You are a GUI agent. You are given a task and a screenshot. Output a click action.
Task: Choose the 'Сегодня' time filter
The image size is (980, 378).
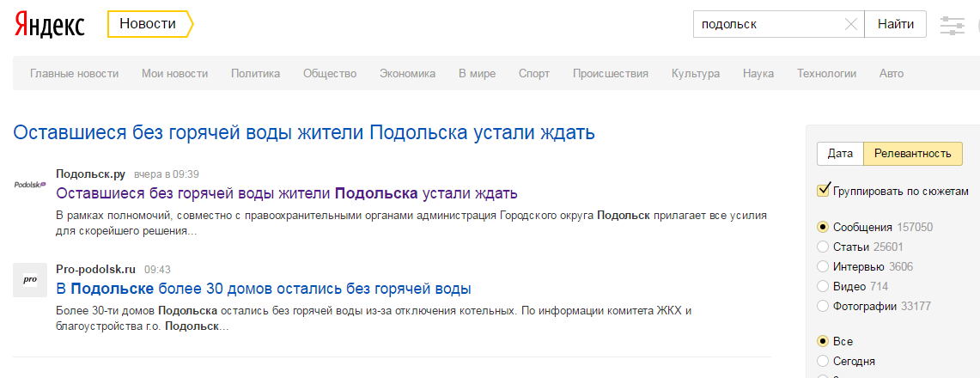tap(824, 361)
